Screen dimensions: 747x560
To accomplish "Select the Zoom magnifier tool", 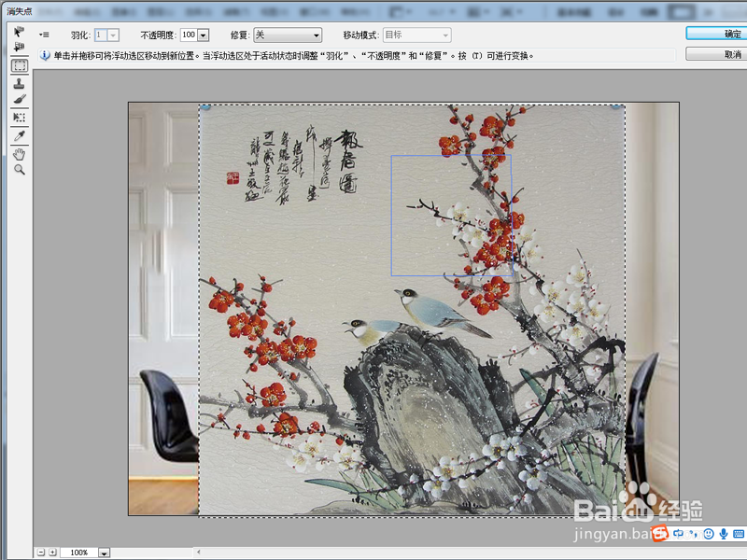I will pyautogui.click(x=20, y=170).
